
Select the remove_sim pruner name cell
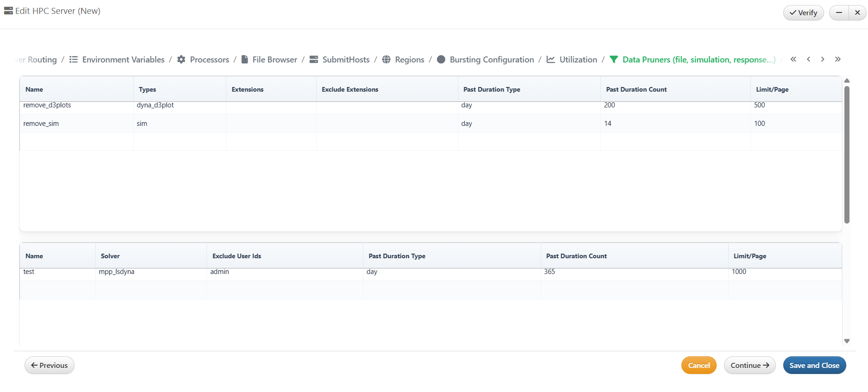(41, 124)
